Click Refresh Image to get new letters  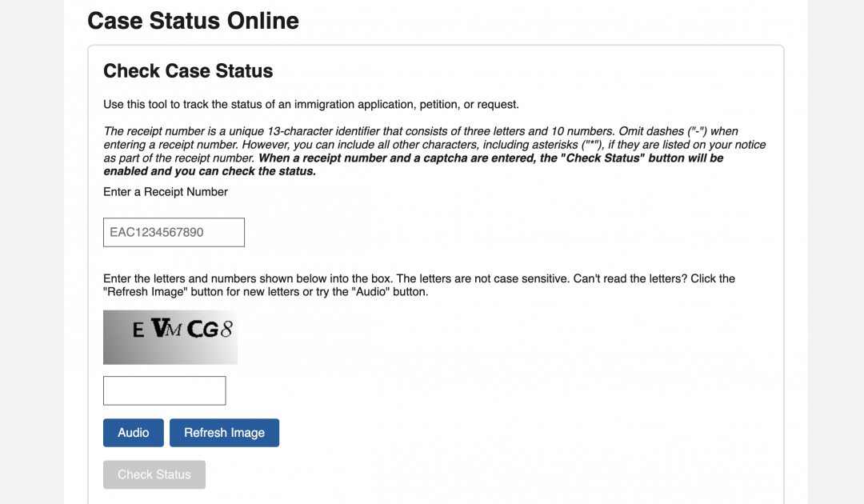pyautogui.click(x=224, y=432)
